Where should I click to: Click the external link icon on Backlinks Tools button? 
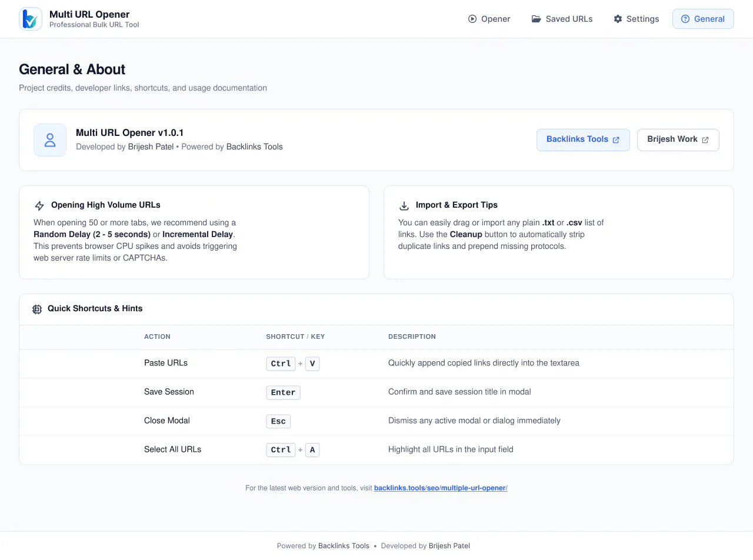[616, 140]
